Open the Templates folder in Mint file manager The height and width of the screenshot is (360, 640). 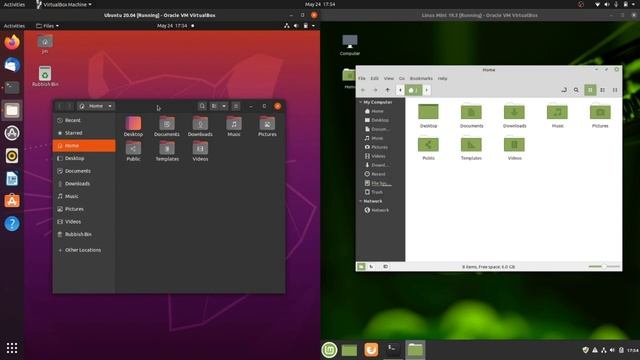(x=471, y=148)
